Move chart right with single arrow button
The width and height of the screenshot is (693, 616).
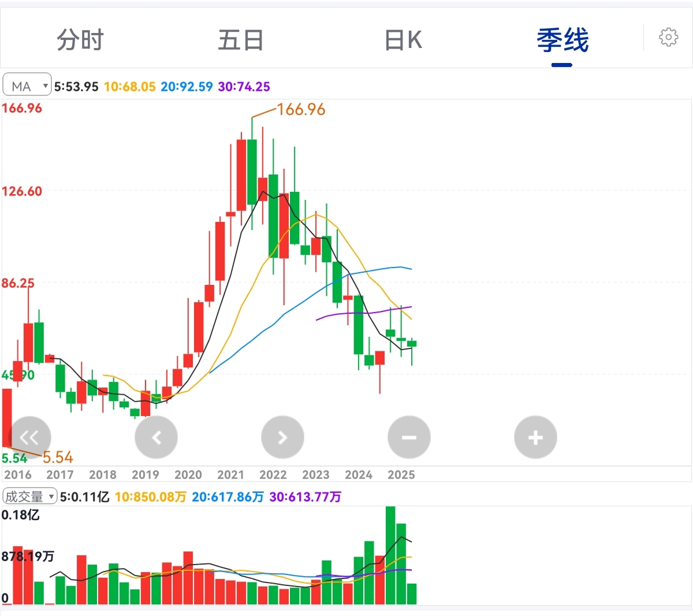282,437
